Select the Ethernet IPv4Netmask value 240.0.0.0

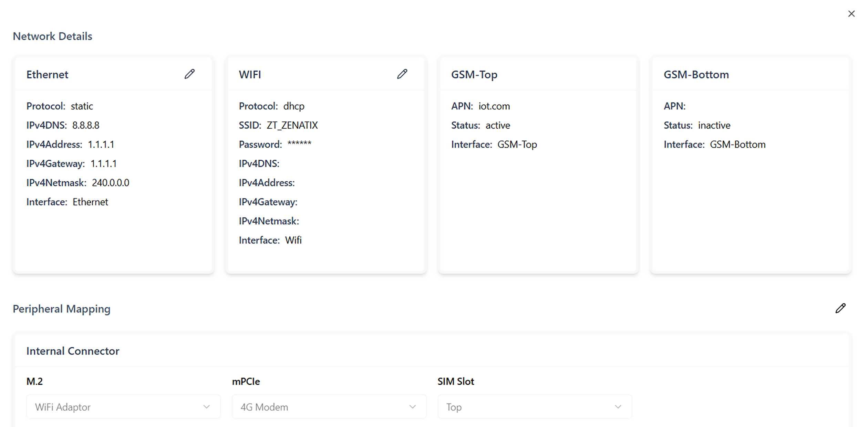coord(111,183)
